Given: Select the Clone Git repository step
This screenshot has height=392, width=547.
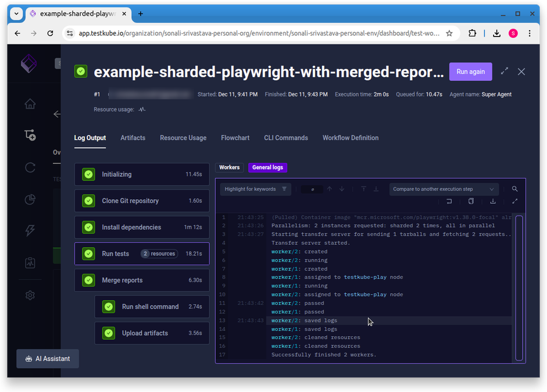Looking at the screenshot, I should (x=142, y=201).
